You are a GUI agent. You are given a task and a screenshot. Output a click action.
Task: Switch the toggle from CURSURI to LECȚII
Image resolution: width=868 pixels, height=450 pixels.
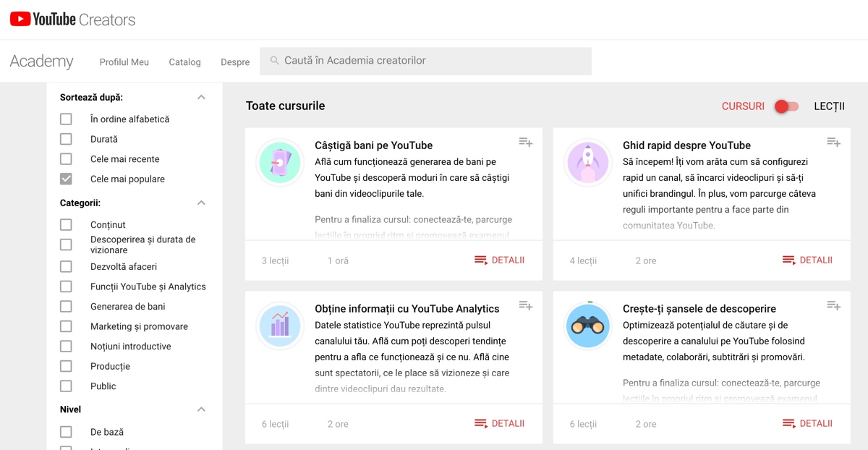click(x=787, y=106)
